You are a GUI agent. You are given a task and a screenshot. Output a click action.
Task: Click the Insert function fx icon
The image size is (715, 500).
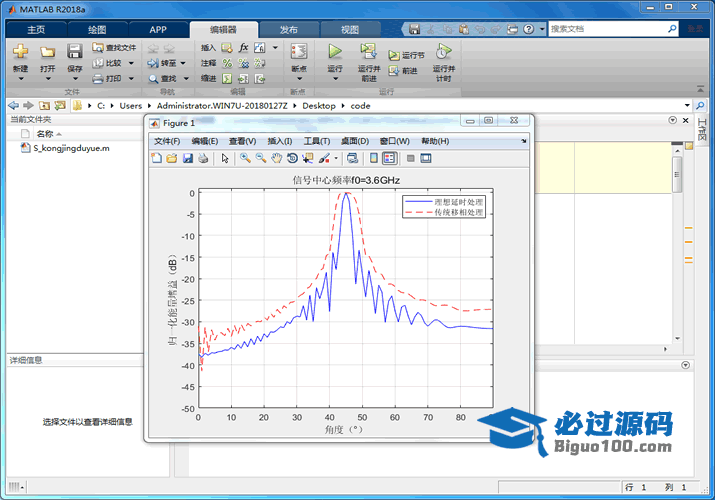click(244, 47)
